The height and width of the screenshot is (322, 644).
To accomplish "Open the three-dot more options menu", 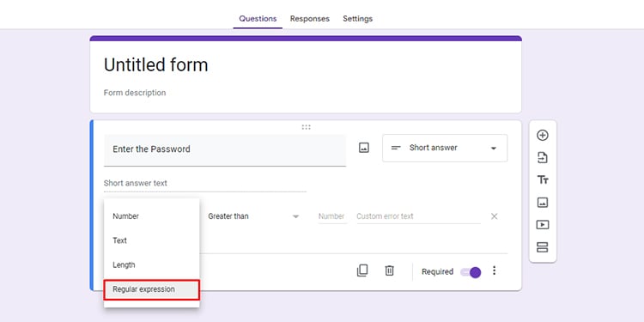I will tap(494, 270).
